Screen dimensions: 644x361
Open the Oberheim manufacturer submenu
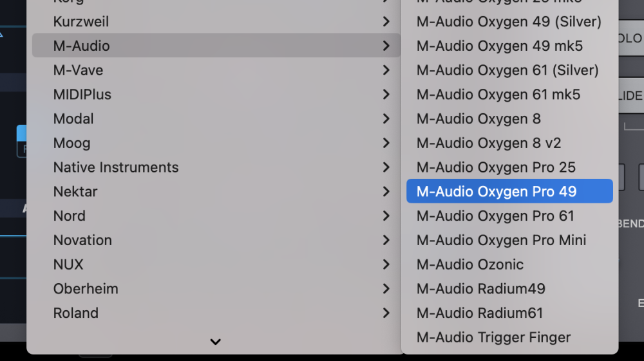[x=86, y=289]
